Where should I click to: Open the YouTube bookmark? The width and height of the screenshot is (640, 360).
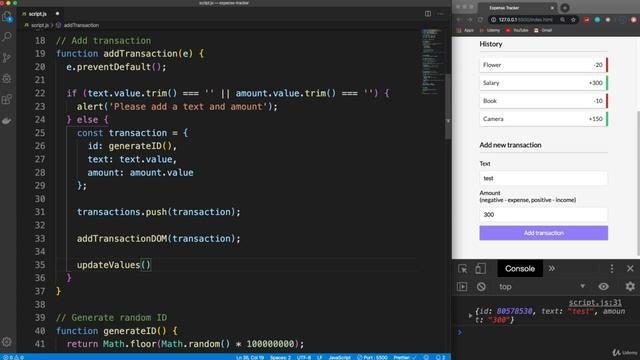point(517,30)
